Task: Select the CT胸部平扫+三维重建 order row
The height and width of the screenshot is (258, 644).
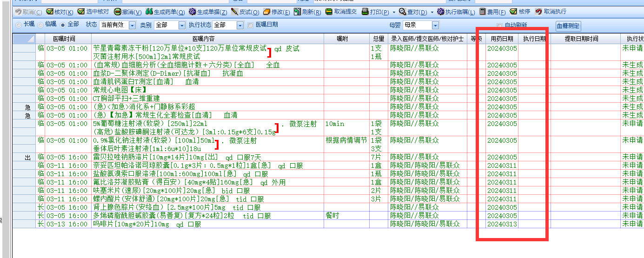Action: click(x=328, y=99)
